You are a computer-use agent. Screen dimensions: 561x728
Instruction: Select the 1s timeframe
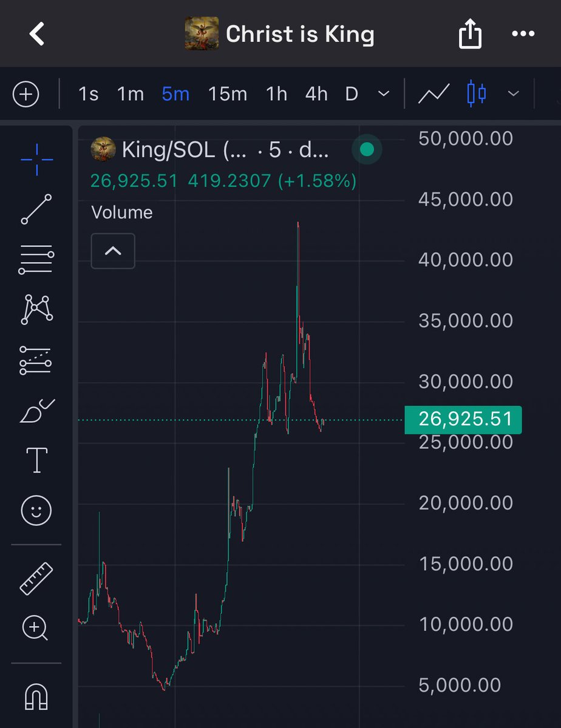click(89, 94)
